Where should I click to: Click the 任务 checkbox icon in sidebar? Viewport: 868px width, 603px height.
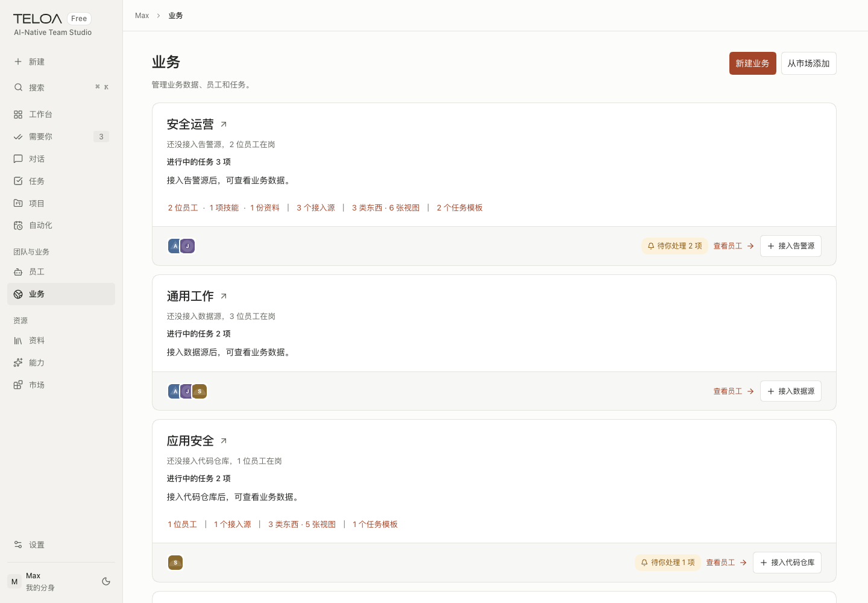[18, 181]
